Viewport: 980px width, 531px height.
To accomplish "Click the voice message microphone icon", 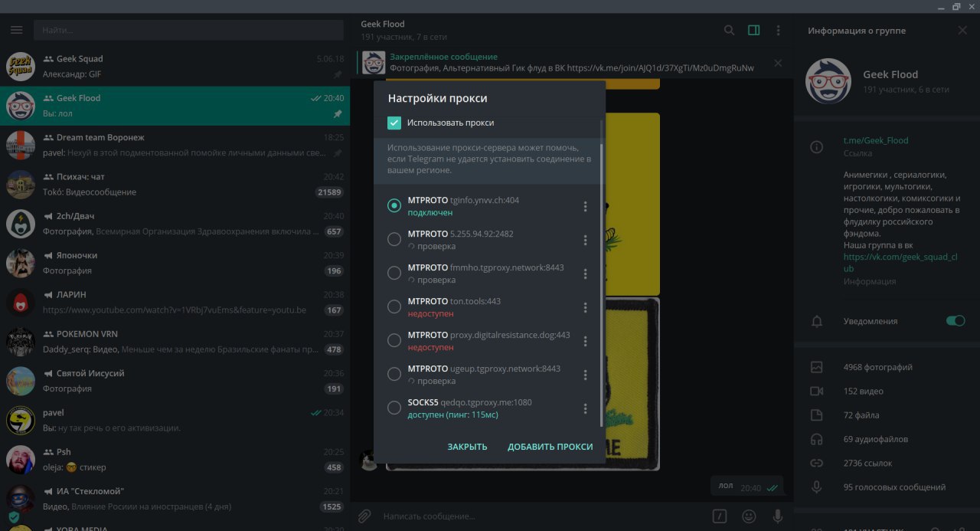I will (778, 516).
